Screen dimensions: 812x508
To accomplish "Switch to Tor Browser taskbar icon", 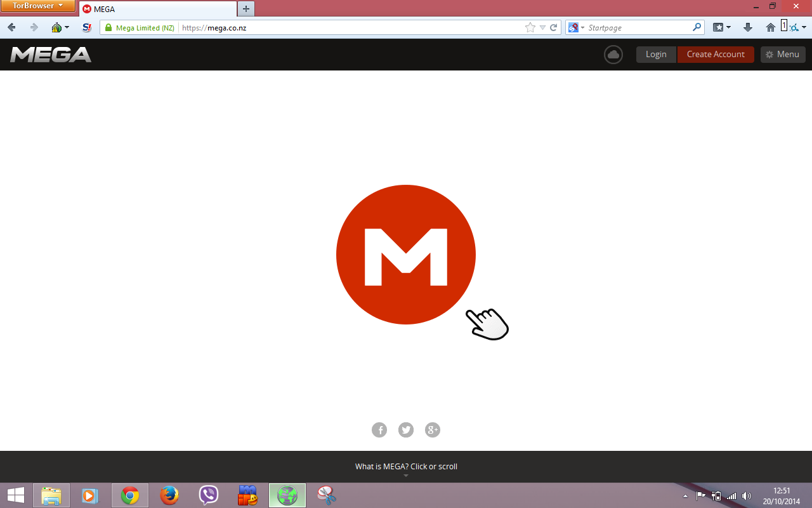I will (x=287, y=495).
